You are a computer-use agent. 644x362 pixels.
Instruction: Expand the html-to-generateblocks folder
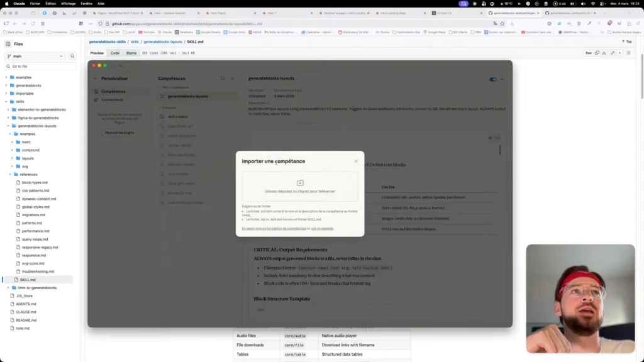pos(6,288)
